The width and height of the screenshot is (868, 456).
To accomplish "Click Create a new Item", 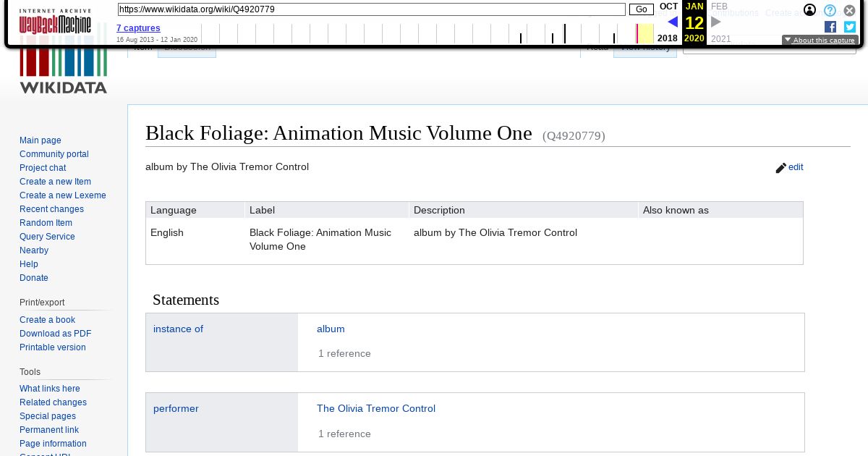I will [55, 182].
